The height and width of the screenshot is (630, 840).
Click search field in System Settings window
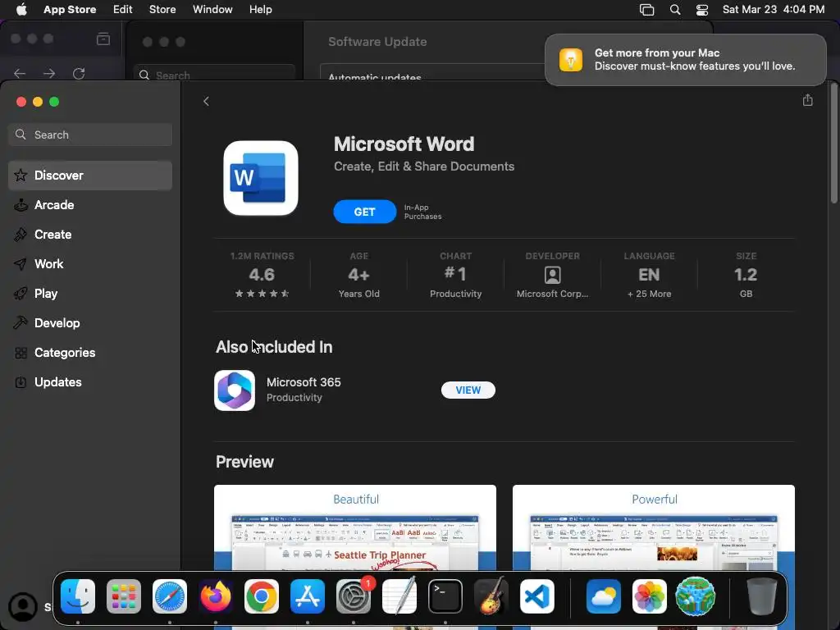pyautogui.click(x=214, y=73)
